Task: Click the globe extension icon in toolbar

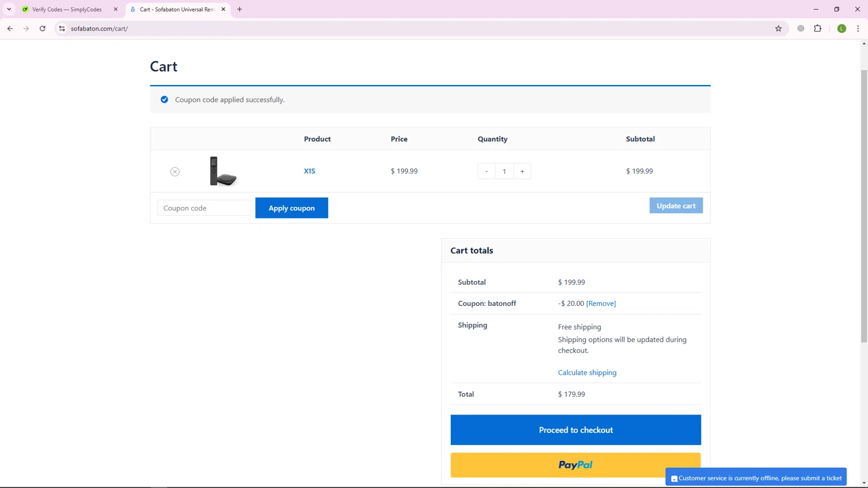Action: click(x=801, y=28)
